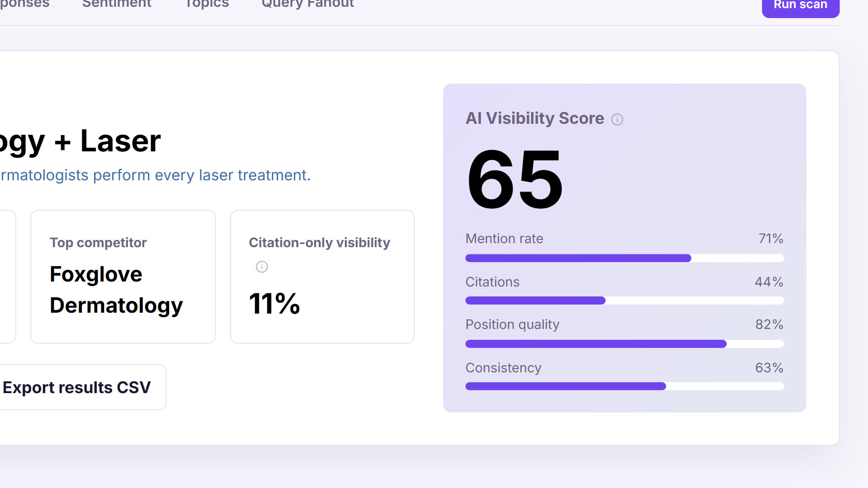Select the Responses tab
The height and width of the screenshot is (488, 868).
coord(24,4)
